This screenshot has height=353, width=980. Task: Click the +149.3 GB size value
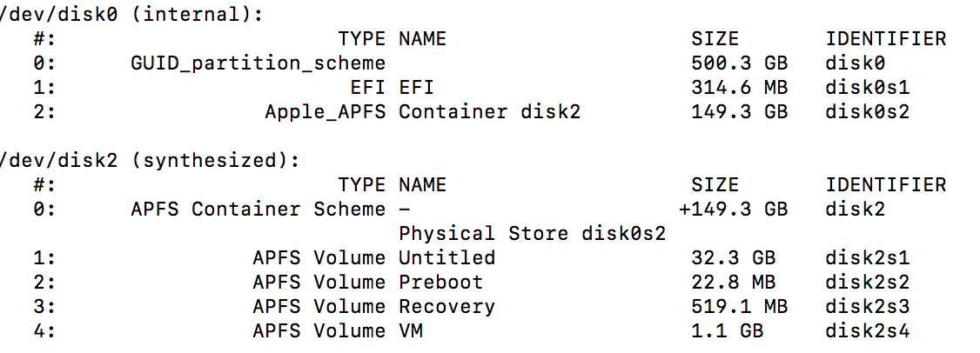coord(733,210)
